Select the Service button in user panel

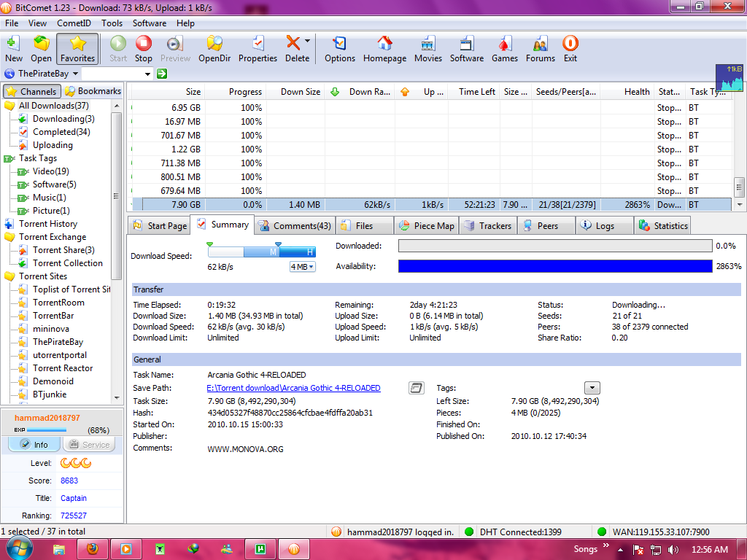coord(89,445)
